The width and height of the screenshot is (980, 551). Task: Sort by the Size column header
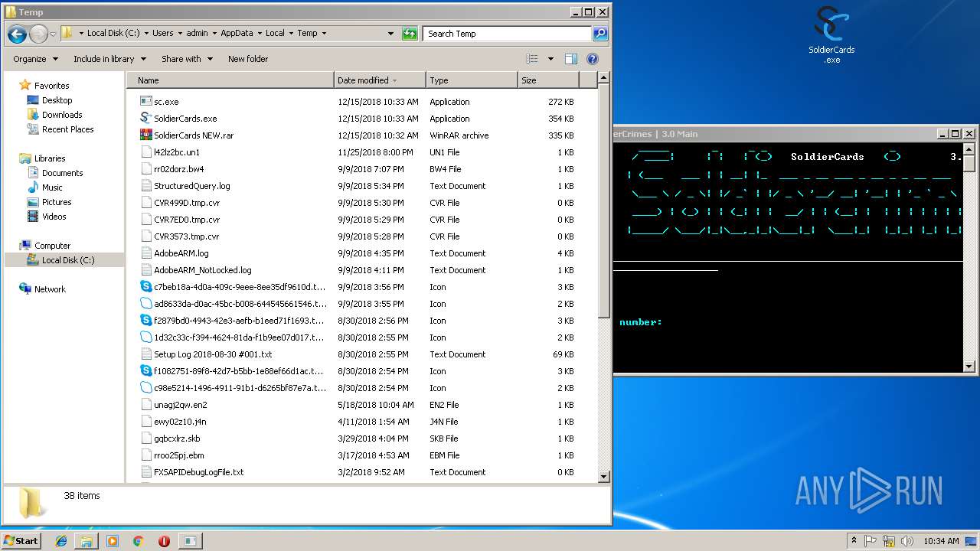coord(548,80)
